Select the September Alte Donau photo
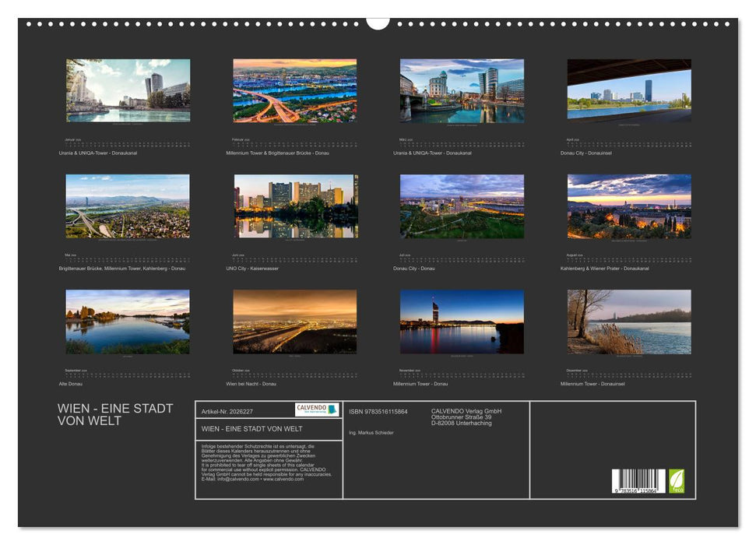The height and width of the screenshot is (545, 756). tap(128, 322)
